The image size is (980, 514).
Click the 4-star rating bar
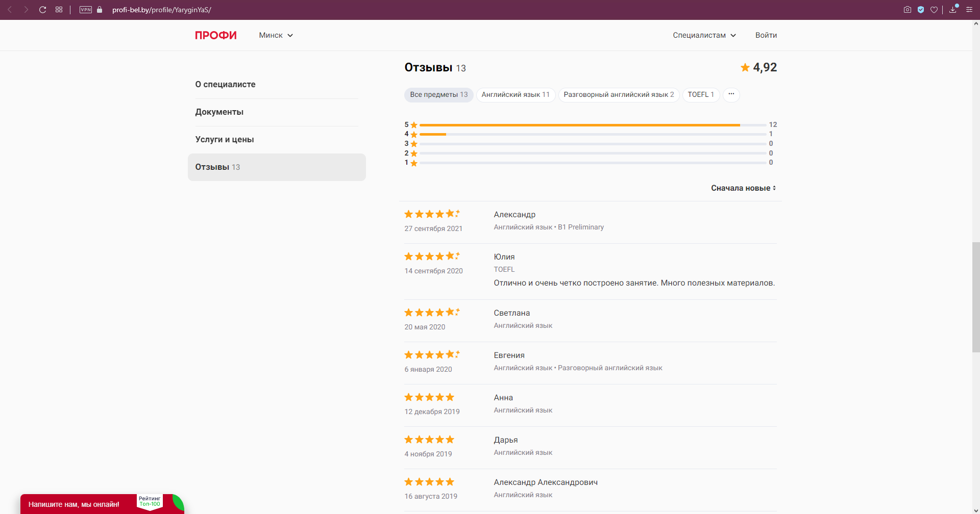[593, 134]
